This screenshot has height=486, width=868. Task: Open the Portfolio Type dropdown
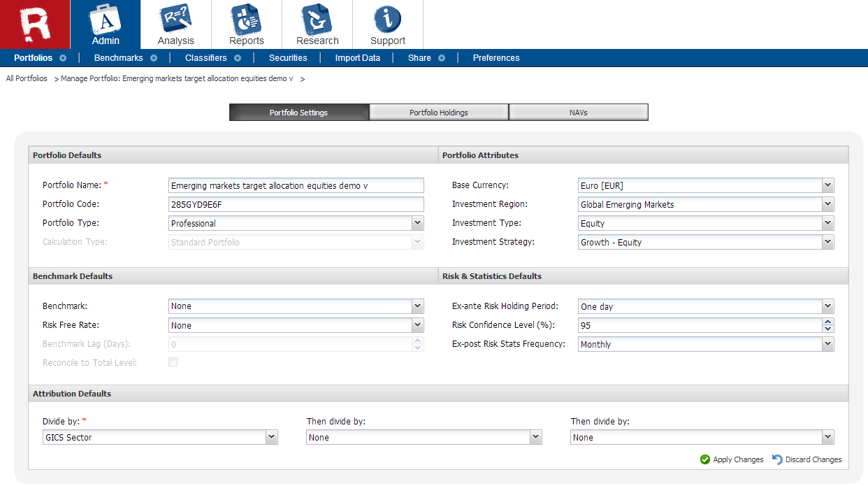(417, 223)
